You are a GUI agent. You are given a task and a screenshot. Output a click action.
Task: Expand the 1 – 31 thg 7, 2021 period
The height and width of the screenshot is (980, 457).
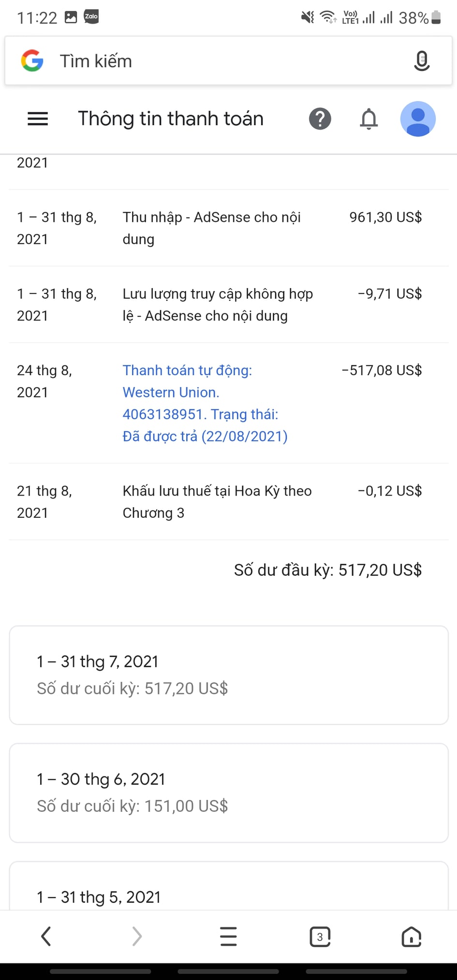pyautogui.click(x=229, y=675)
